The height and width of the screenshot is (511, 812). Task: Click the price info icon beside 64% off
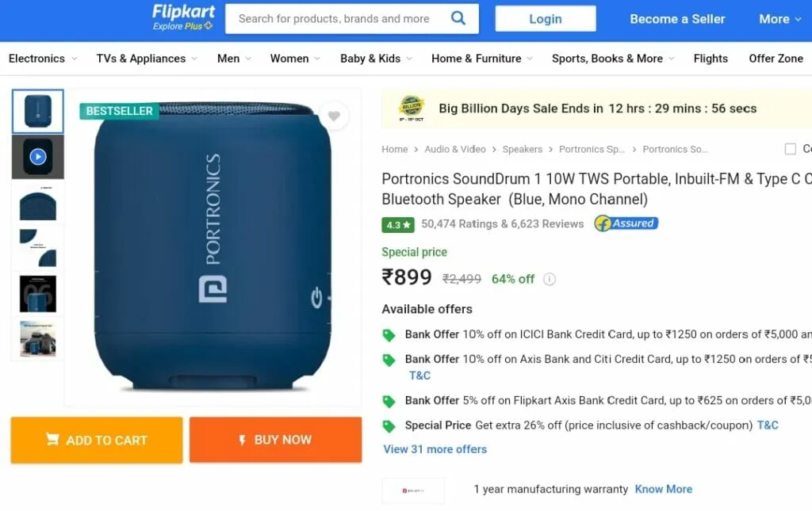tap(550, 280)
